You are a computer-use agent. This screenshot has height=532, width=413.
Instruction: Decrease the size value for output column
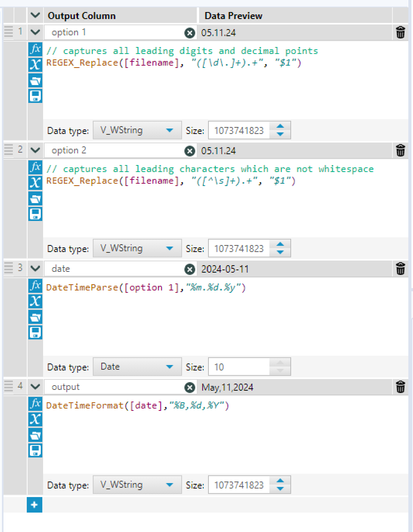(280, 489)
